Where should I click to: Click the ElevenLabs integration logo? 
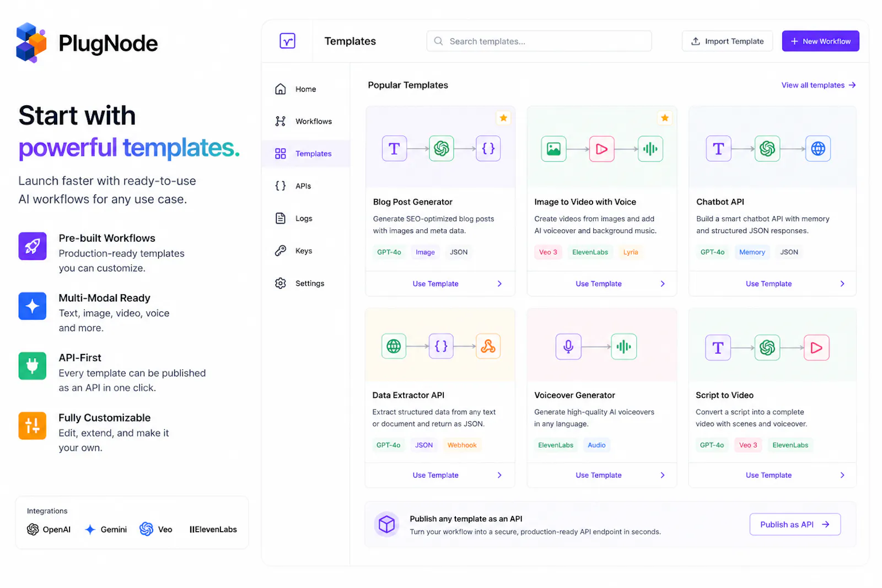coord(213,529)
